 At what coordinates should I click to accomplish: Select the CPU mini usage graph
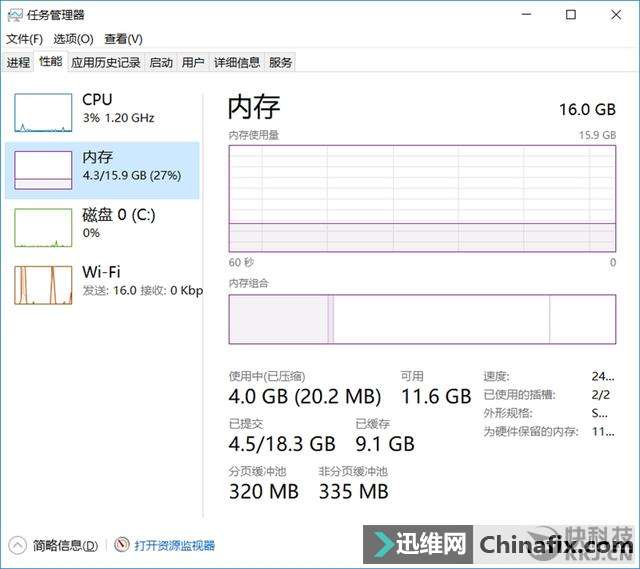click(43, 113)
